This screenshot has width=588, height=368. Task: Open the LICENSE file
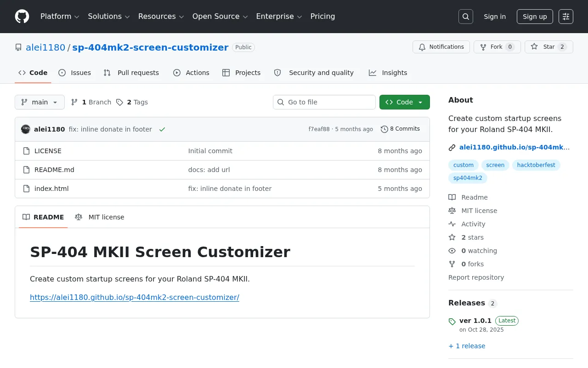pyautogui.click(x=48, y=151)
